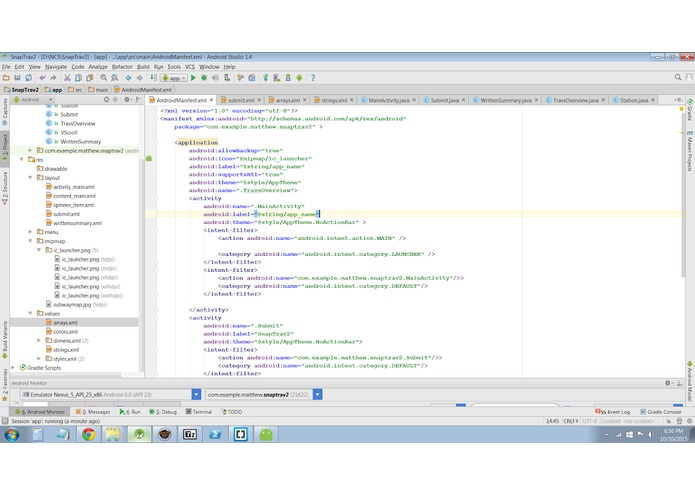Click the Undo arrow in toolbar

point(40,77)
